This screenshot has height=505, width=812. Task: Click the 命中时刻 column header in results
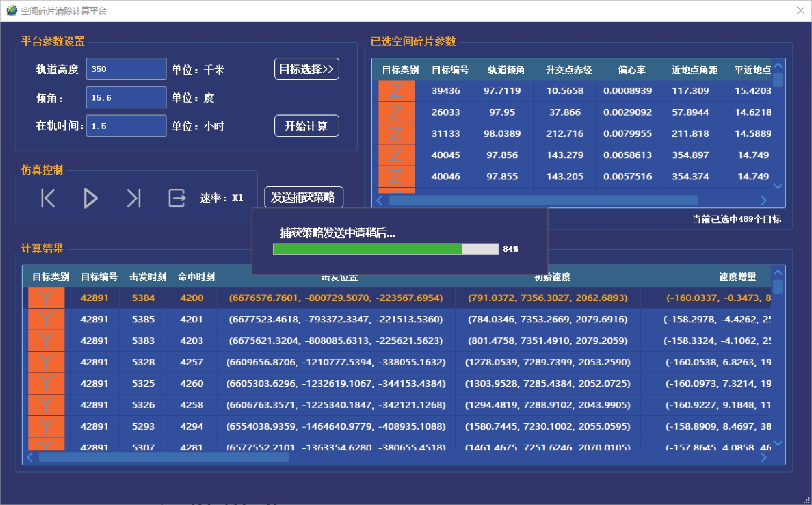pyautogui.click(x=196, y=277)
